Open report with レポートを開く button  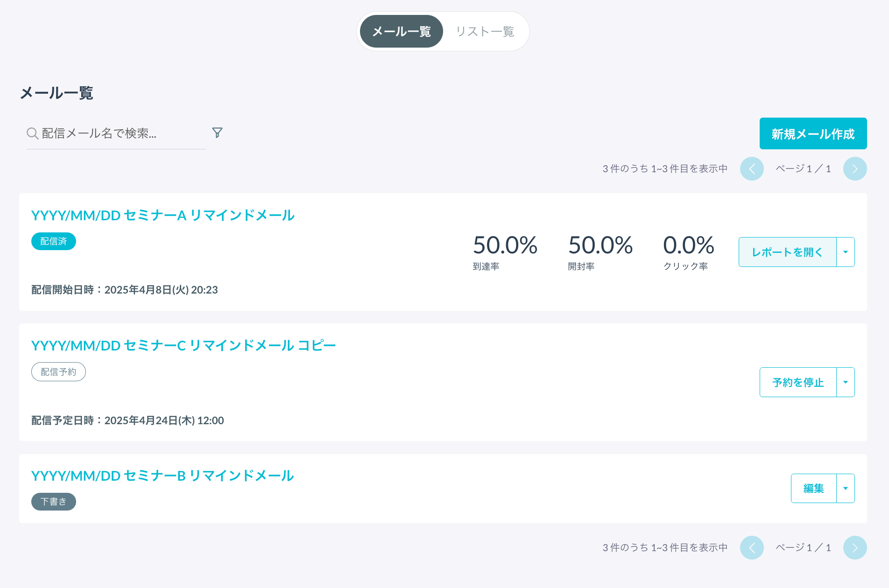click(x=787, y=252)
